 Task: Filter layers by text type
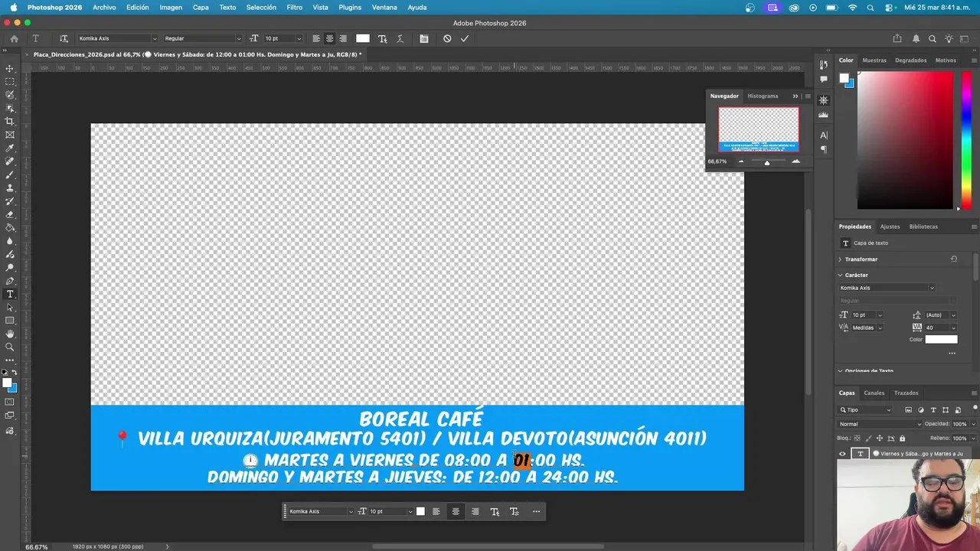933,410
